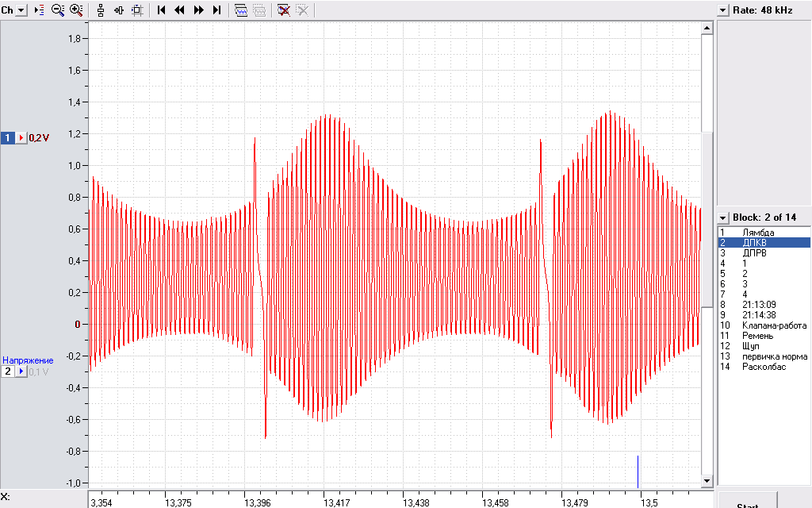Click the greyed-out delete X icon
This screenshot has width=812, height=508.
point(302,10)
